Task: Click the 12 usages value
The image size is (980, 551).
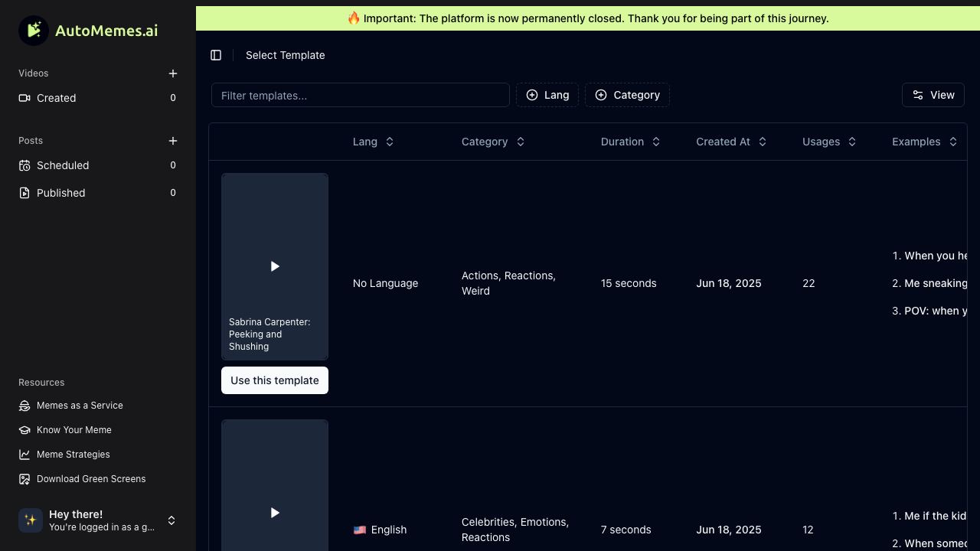Action: pos(808,530)
